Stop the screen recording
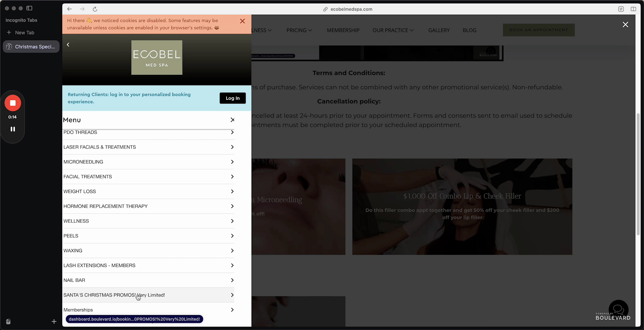Viewport: 644px width, 330px height. click(x=13, y=103)
